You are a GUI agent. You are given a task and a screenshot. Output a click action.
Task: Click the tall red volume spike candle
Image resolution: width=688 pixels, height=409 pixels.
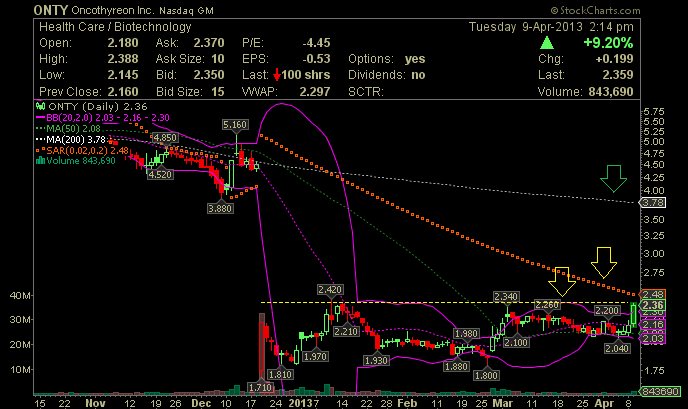point(262,346)
